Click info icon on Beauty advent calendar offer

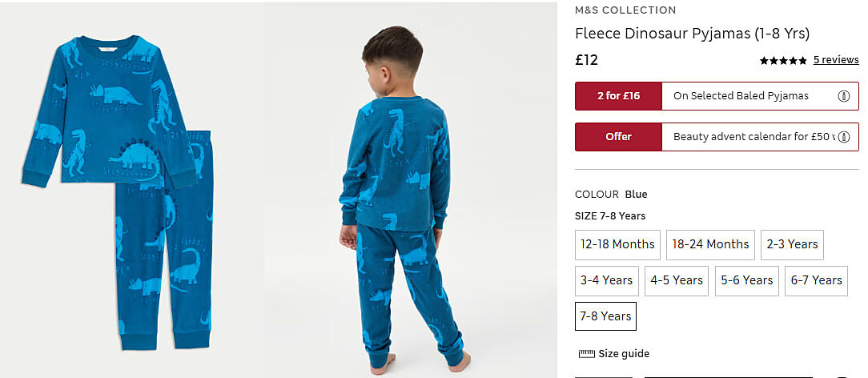(x=843, y=137)
